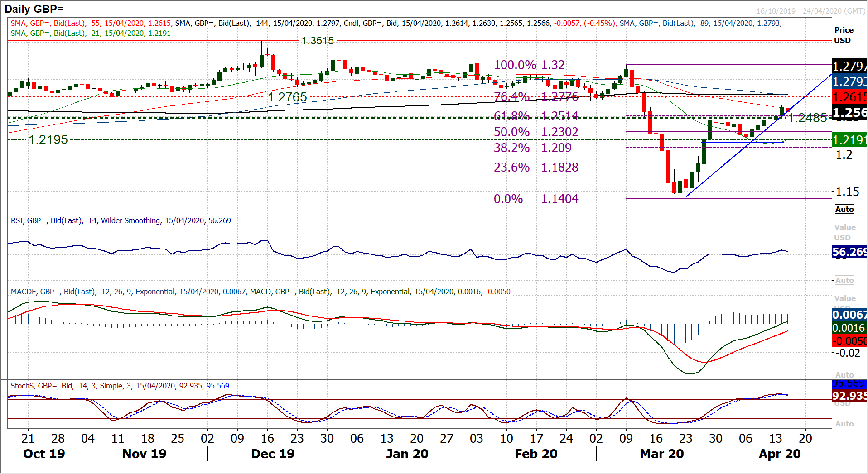Select the 61.8% 1.2514 Fibonacci label
The height and width of the screenshot is (474, 868).
click(536, 116)
